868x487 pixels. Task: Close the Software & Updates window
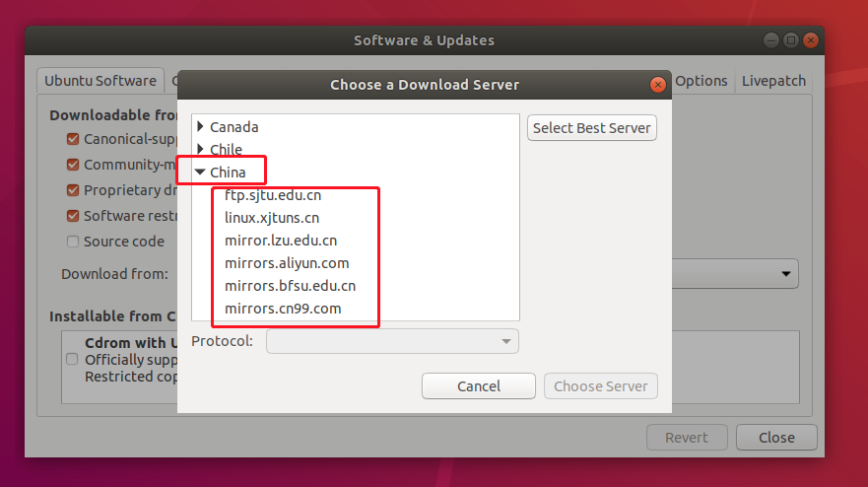[811, 40]
